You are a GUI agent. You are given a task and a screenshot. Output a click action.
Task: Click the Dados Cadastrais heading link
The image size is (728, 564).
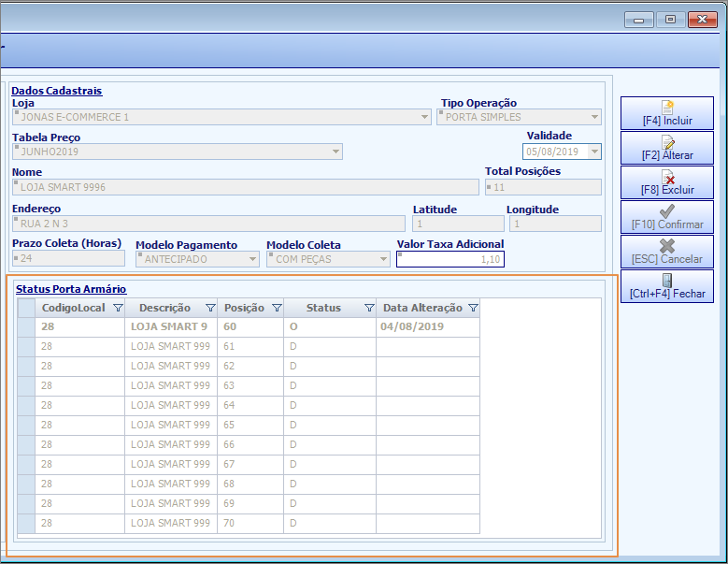pyautogui.click(x=57, y=91)
